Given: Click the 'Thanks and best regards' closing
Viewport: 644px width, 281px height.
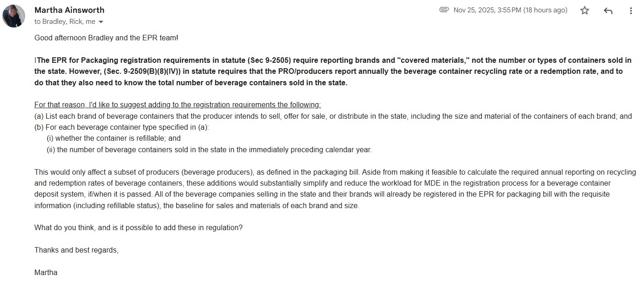Looking at the screenshot, I should pyautogui.click(x=76, y=250).
